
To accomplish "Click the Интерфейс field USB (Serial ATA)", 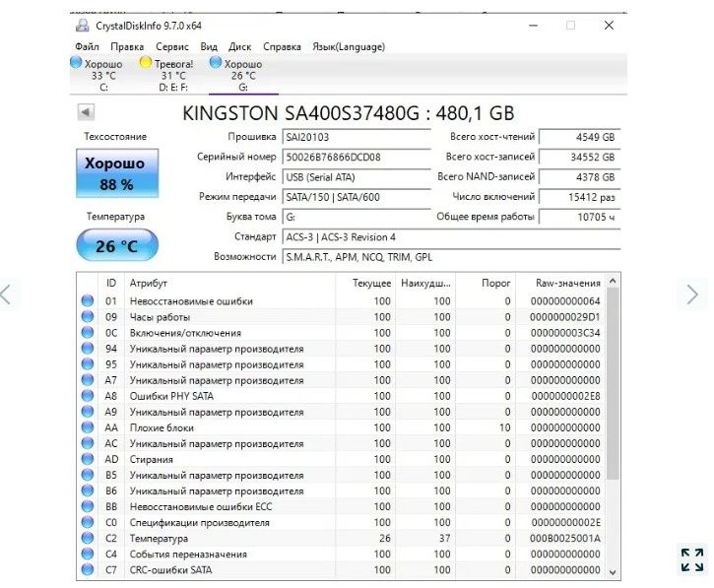I will 357,177.
